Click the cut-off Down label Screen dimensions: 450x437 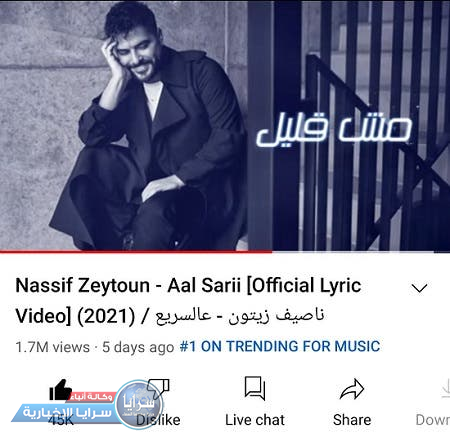pyautogui.click(x=433, y=420)
